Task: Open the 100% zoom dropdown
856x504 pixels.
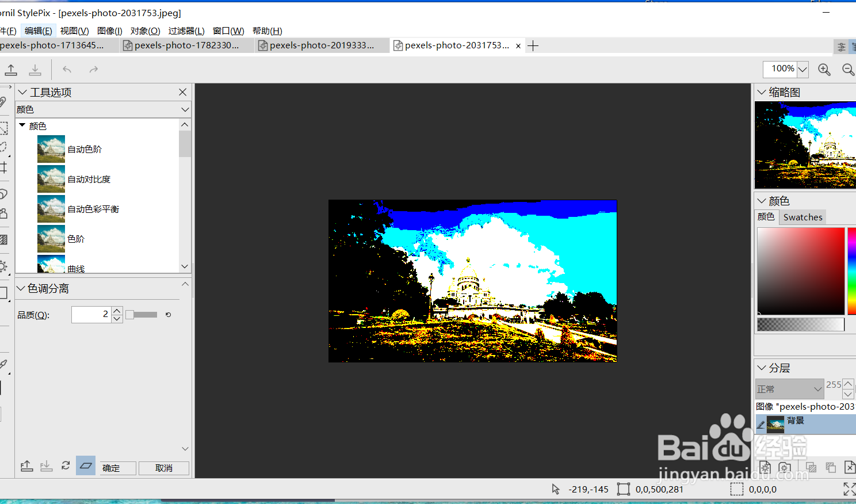Action: point(803,70)
